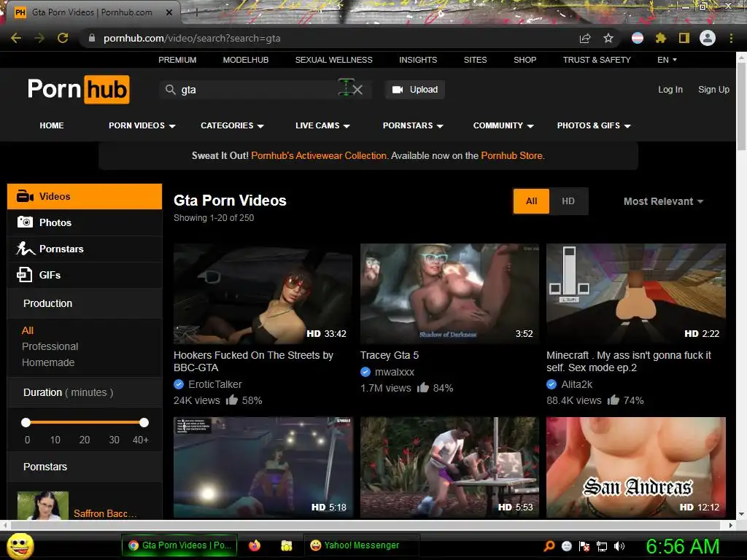The height and width of the screenshot is (560, 747).
Task: Click the site logo in the header
Action: 79,89
